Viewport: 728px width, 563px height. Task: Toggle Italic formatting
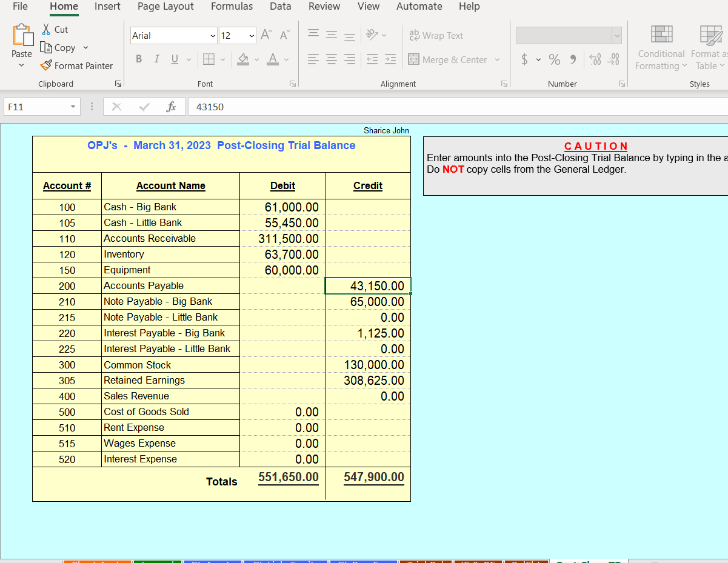coord(156,59)
